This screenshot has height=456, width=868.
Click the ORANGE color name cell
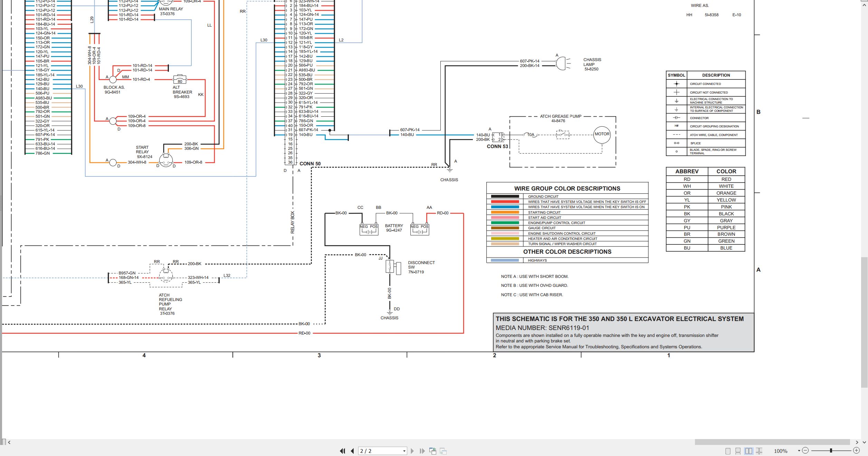(726, 193)
